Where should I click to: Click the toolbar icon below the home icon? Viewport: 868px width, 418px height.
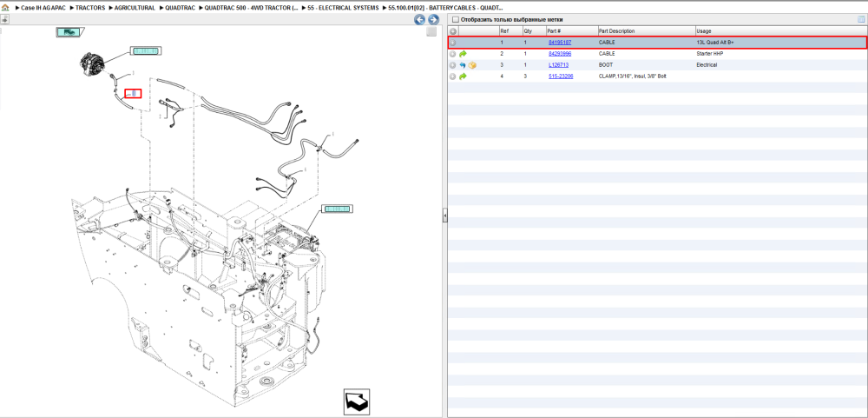pos(4,19)
